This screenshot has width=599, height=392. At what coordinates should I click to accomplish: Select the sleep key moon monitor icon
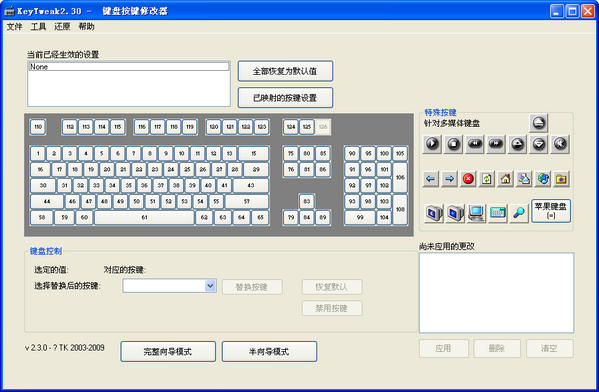[x=434, y=213]
